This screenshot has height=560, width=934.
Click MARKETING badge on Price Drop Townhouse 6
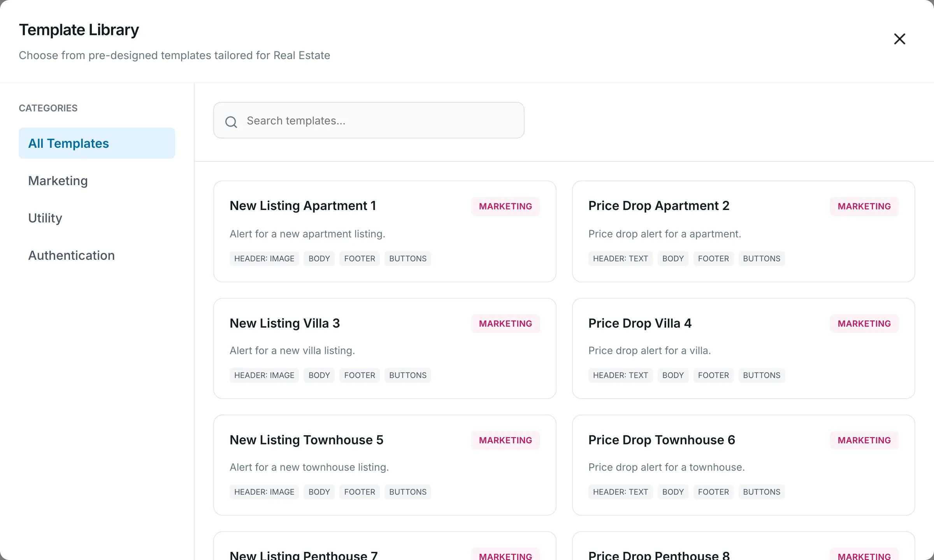tap(864, 440)
